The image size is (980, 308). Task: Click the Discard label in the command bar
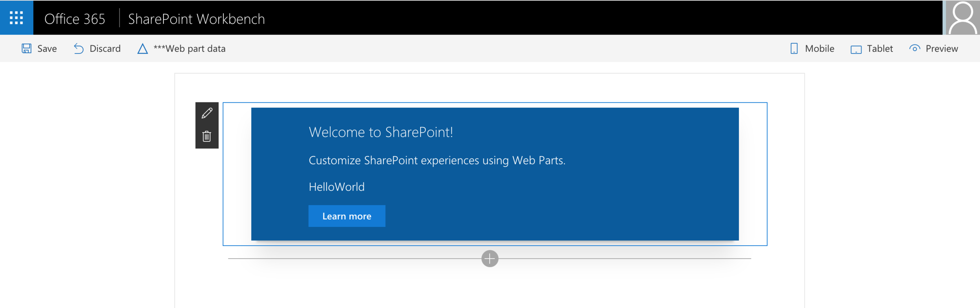pyautogui.click(x=105, y=48)
